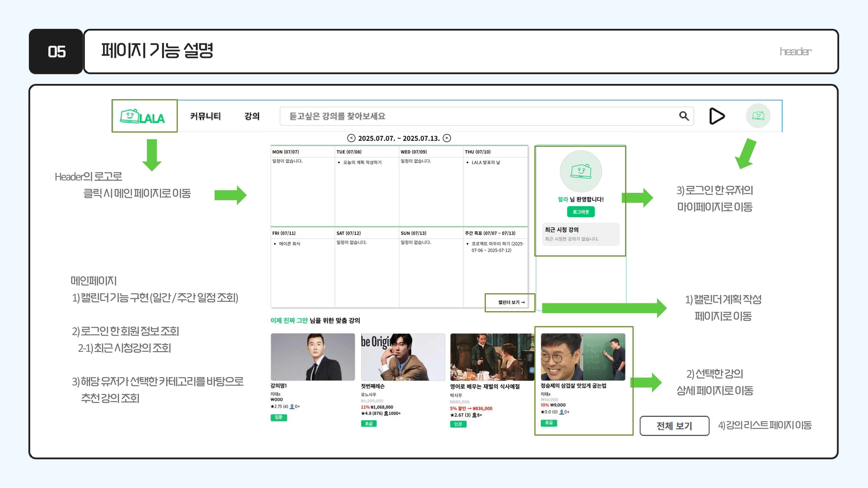Open 영어로 배우는 재벌의 식사예절 thumbnail
The width and height of the screenshot is (868, 488).
(x=492, y=357)
